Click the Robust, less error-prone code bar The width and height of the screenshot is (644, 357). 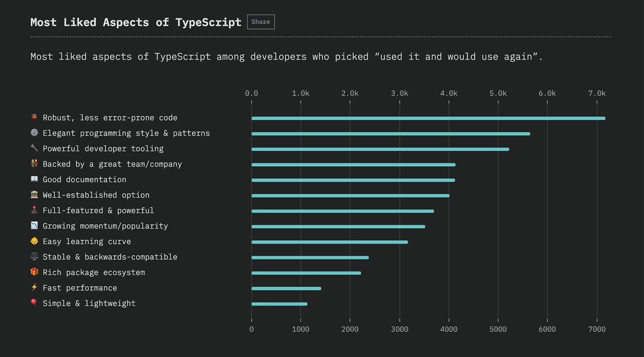click(428, 118)
